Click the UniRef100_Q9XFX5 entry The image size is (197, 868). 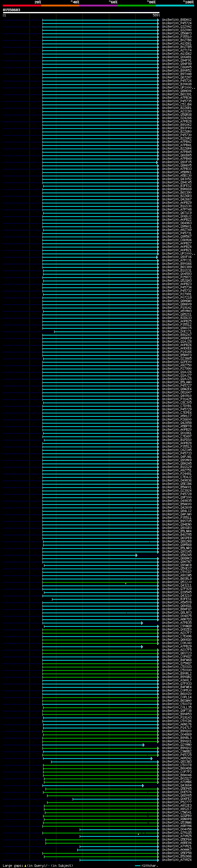177,162
